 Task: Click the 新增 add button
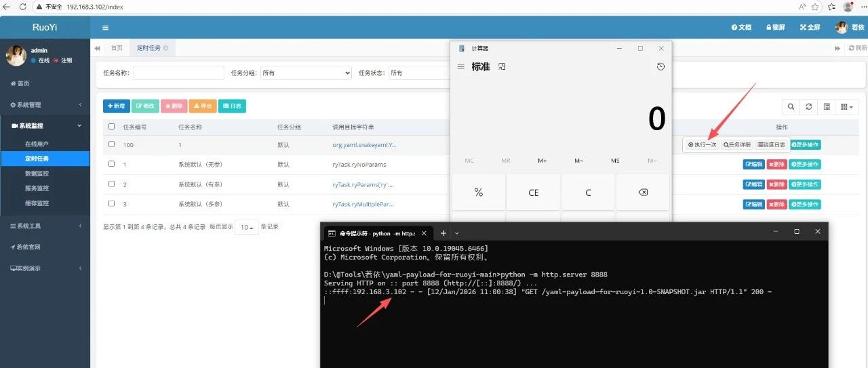pyautogui.click(x=116, y=106)
